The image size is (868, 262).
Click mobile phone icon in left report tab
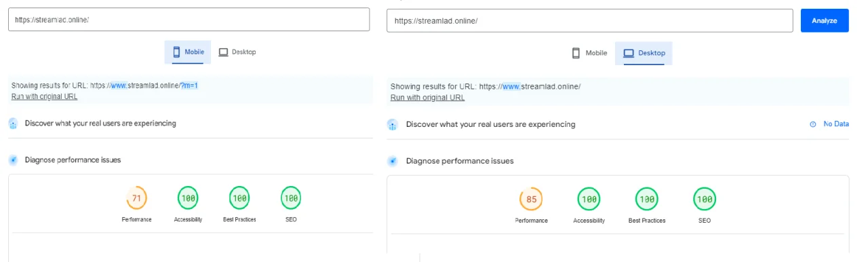tap(176, 52)
